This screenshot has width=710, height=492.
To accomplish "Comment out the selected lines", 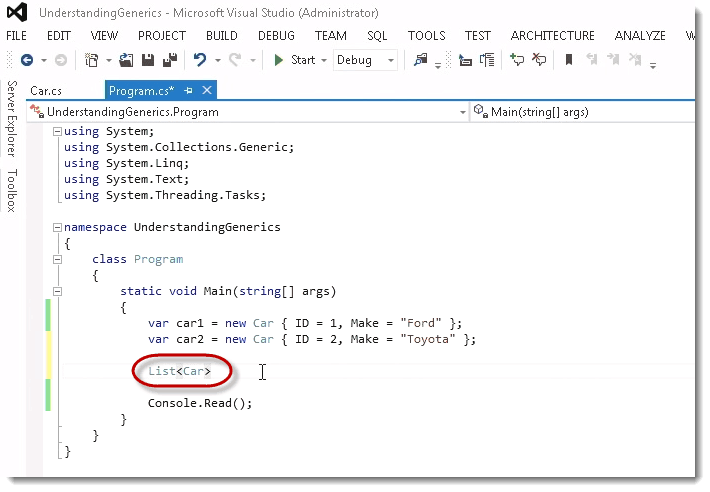I will point(517,60).
